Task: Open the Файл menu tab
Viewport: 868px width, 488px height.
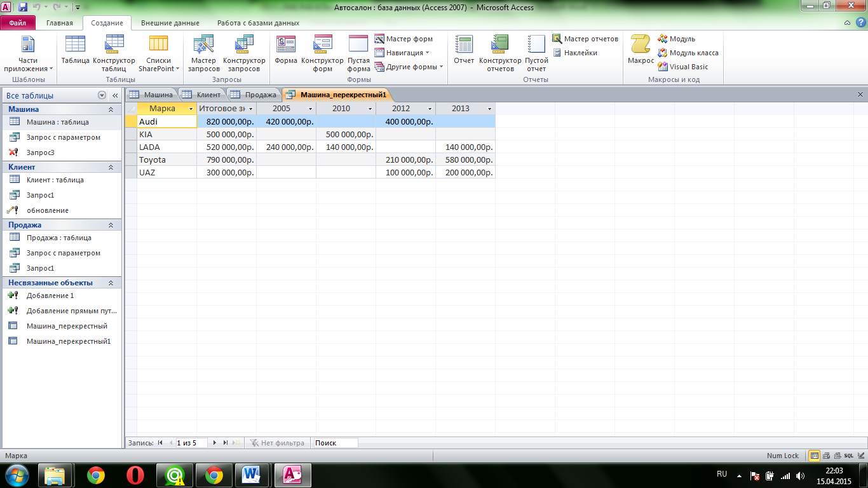Action: pyautogui.click(x=18, y=23)
